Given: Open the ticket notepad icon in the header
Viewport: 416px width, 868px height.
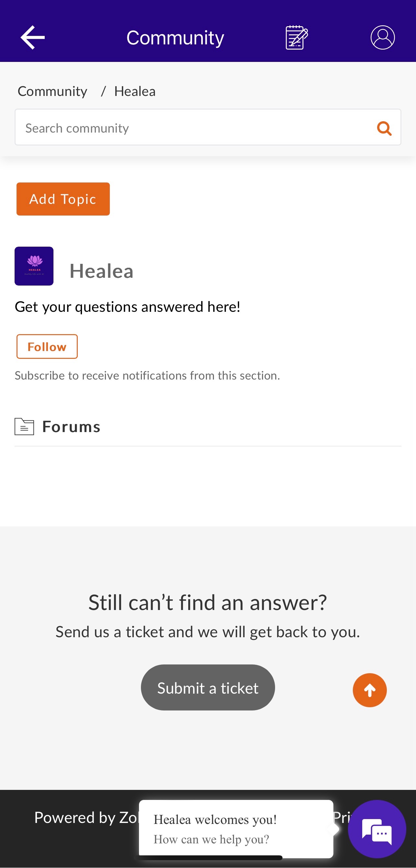Looking at the screenshot, I should point(296,37).
